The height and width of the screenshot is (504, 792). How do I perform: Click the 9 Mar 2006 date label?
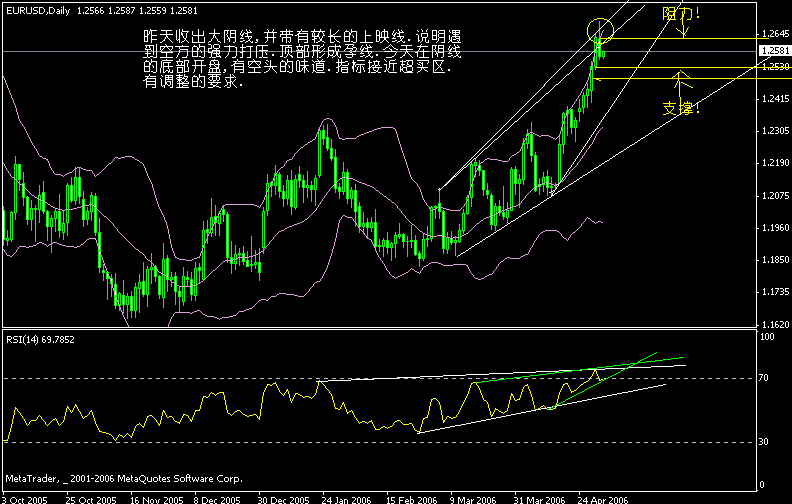pyautogui.click(x=473, y=499)
